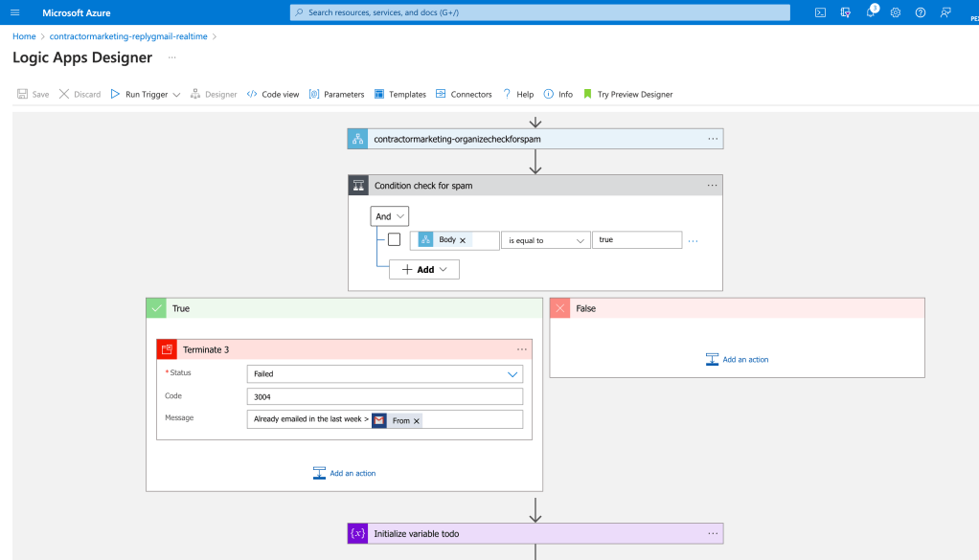Open Info in the toolbar

click(558, 94)
